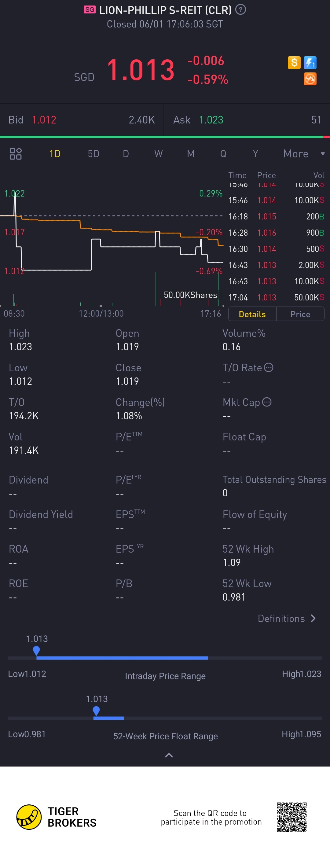Tap the info icon next to T/O Rate
The height and width of the screenshot is (868, 330).
tap(269, 367)
